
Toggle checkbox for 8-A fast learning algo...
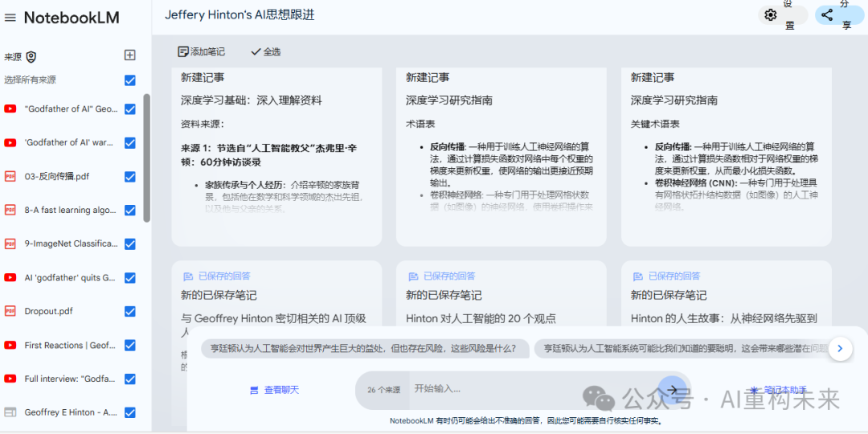pyautogui.click(x=130, y=211)
